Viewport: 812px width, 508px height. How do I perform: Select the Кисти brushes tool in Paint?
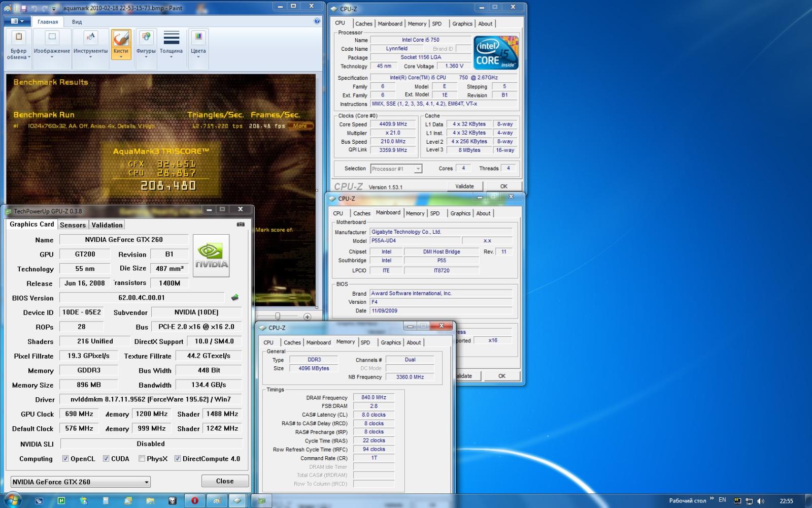(121, 45)
